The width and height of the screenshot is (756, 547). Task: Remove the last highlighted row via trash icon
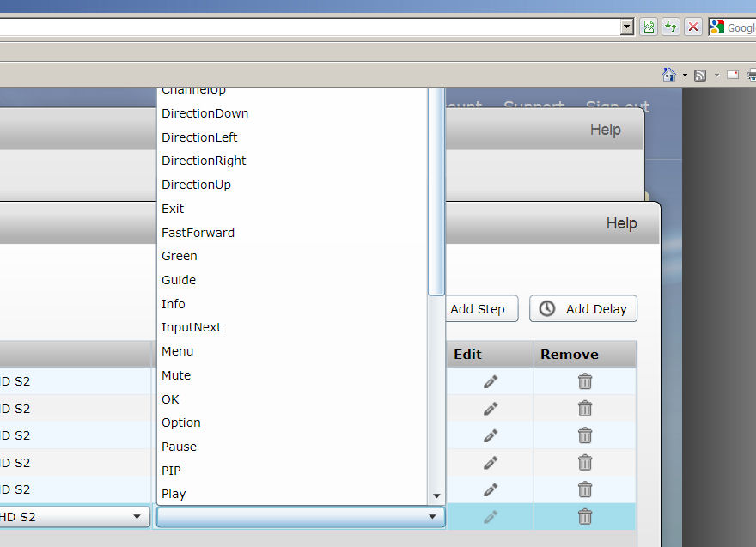pos(585,516)
